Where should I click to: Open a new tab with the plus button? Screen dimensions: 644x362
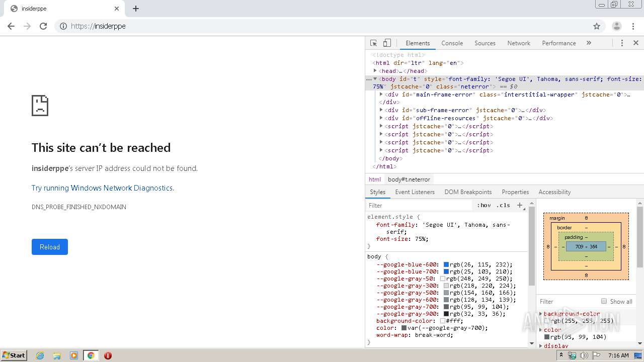click(136, 9)
